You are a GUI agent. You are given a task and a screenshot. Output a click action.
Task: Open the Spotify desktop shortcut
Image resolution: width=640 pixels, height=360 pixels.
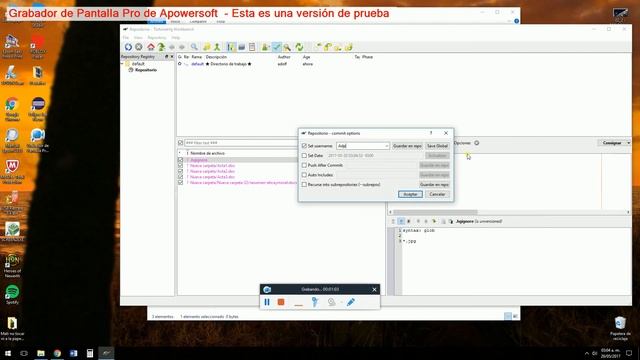(12, 295)
